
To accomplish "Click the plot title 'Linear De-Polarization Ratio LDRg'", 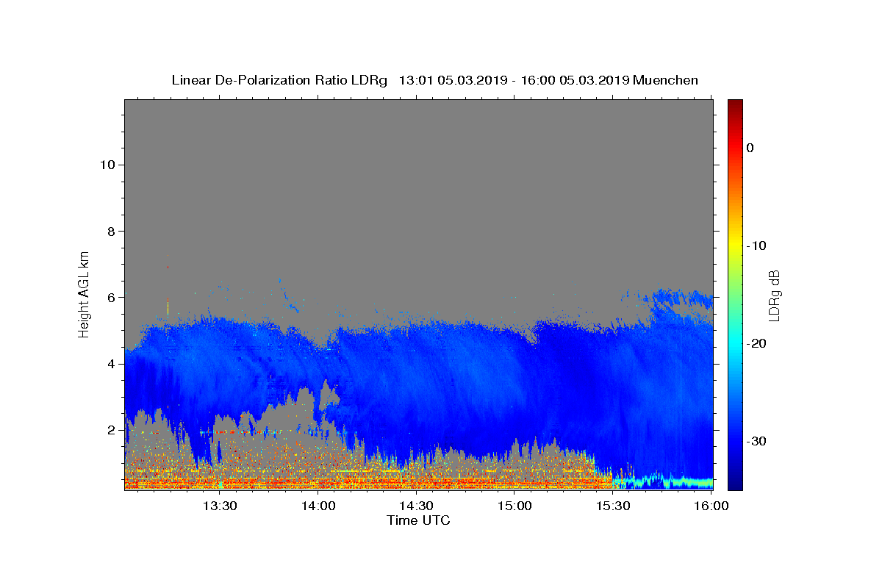I will pos(279,80).
